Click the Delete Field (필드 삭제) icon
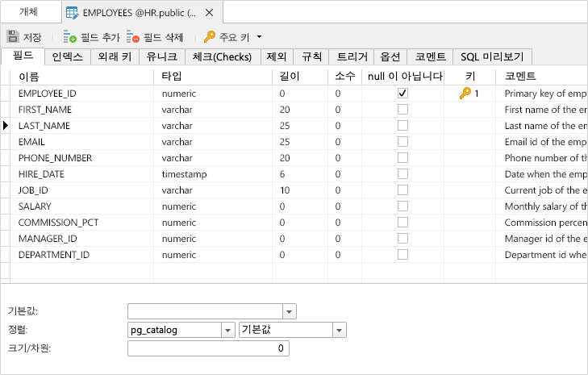This screenshot has width=588, height=375. coord(133,37)
